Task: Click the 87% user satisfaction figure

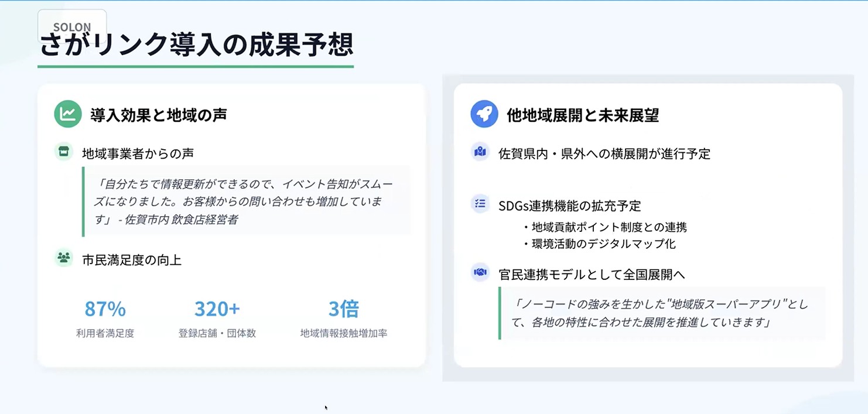Action: pyautogui.click(x=105, y=309)
